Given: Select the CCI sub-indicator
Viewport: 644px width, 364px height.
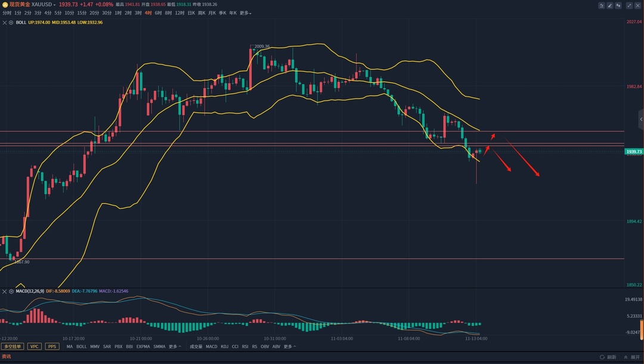Looking at the screenshot, I should [235, 347].
